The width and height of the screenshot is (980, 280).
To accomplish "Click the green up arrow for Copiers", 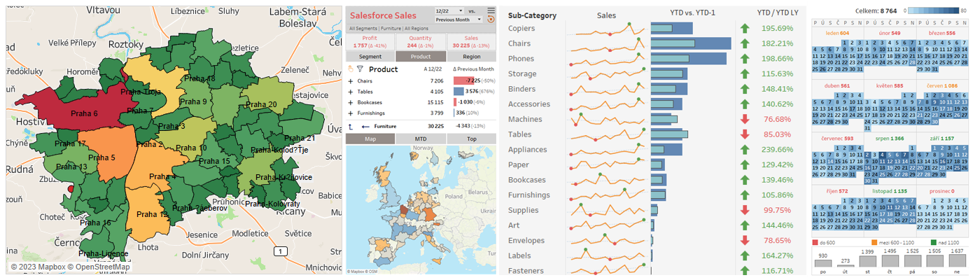I will coord(745,29).
